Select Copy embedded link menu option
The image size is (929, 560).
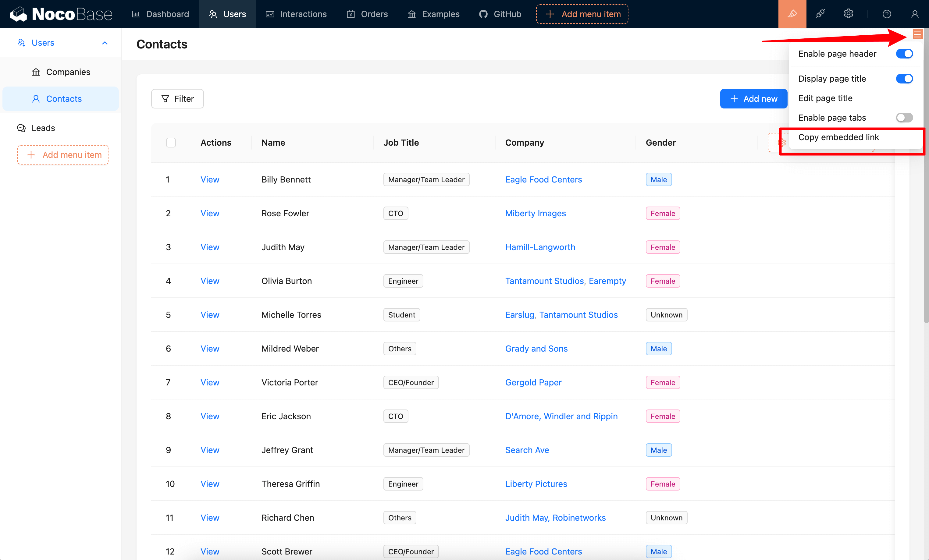point(838,137)
